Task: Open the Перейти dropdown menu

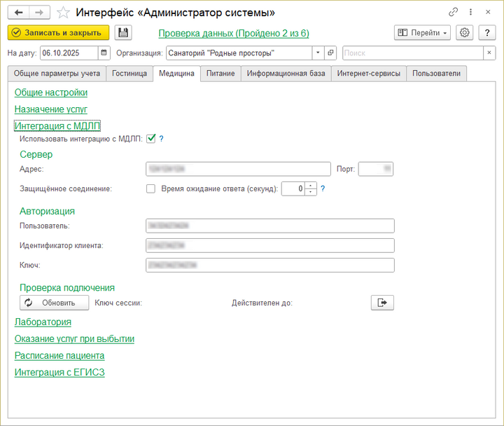Action: (x=422, y=33)
